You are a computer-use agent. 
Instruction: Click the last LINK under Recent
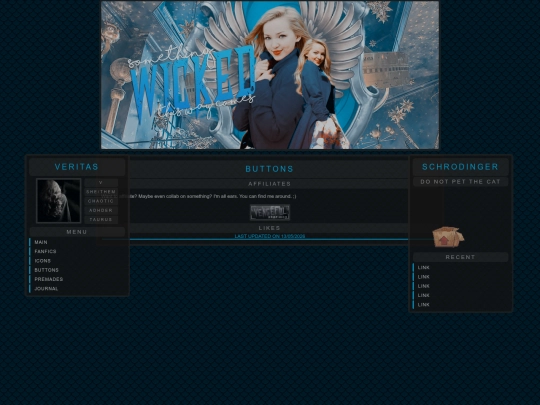pyautogui.click(x=424, y=305)
